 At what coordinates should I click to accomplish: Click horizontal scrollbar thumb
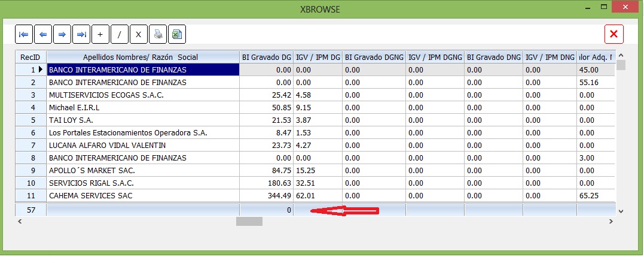pos(249,221)
